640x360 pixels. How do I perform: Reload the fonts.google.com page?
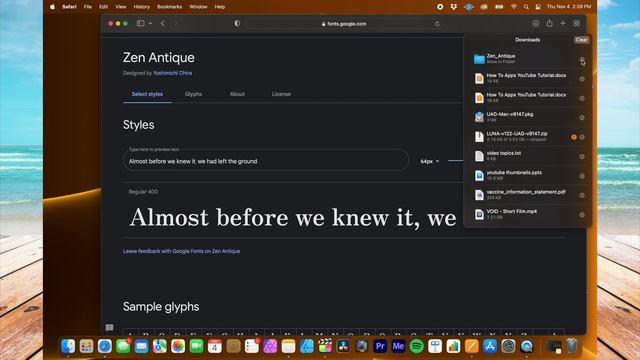pyautogui.click(x=437, y=24)
